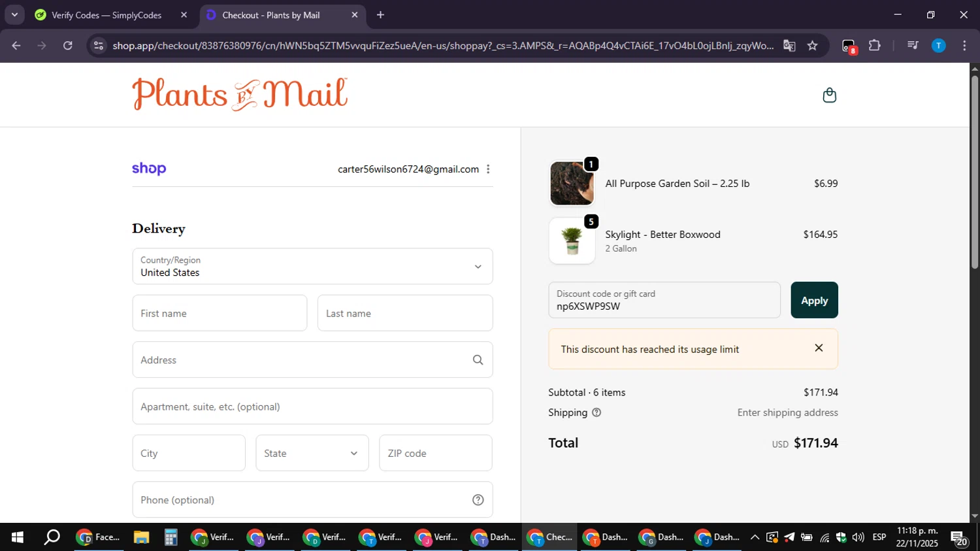Open extension icon with red badge
This screenshot has height=551, width=980.
pyautogui.click(x=849, y=46)
